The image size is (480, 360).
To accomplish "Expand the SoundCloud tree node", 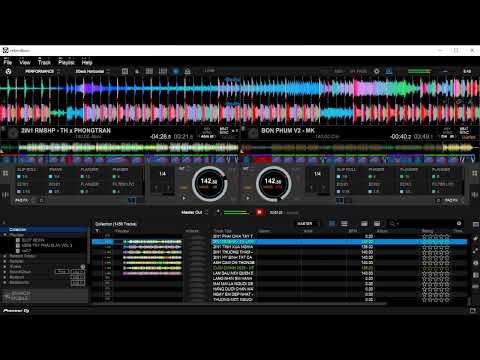I will click(x=5, y=272).
